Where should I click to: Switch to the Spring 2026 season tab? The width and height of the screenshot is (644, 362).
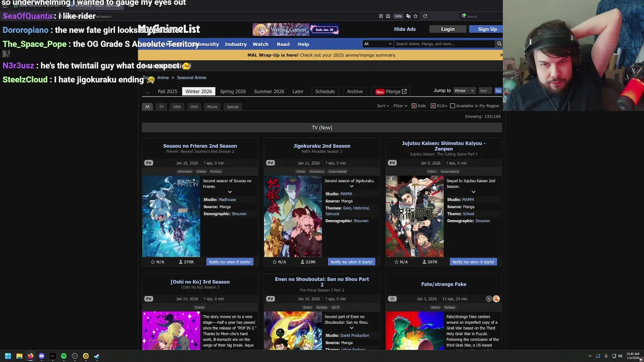[232, 92]
